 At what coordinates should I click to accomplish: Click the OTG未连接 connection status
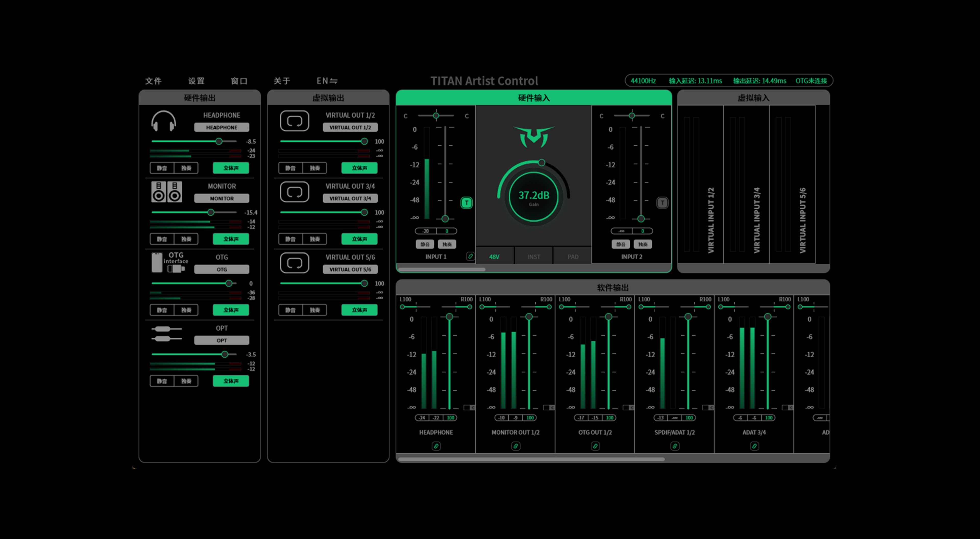[x=811, y=81]
